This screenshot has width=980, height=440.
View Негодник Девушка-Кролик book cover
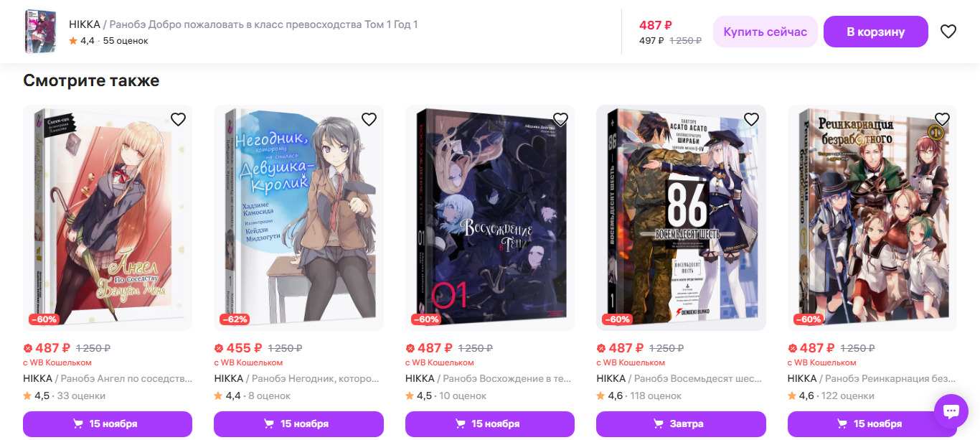298,218
